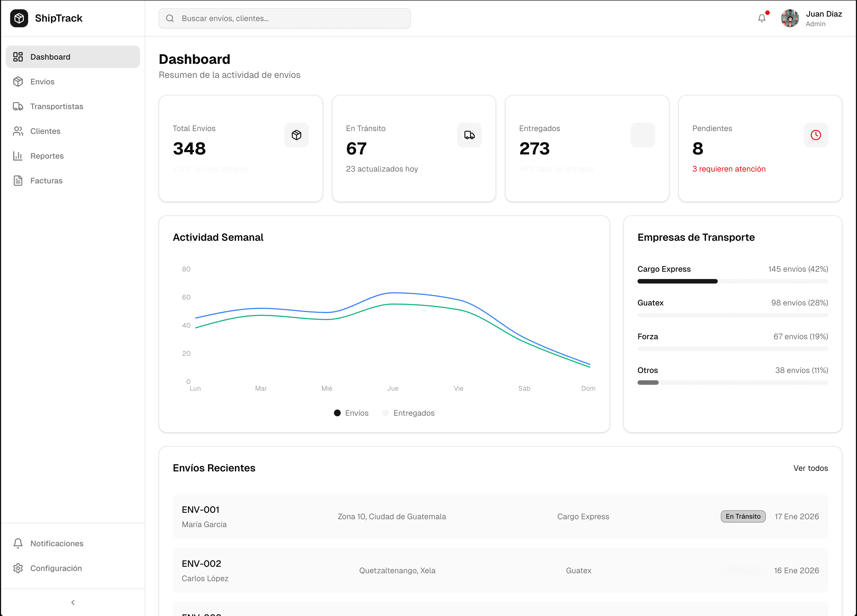Click the Otros progress bar
This screenshot has height=616, width=857.
click(x=732, y=383)
